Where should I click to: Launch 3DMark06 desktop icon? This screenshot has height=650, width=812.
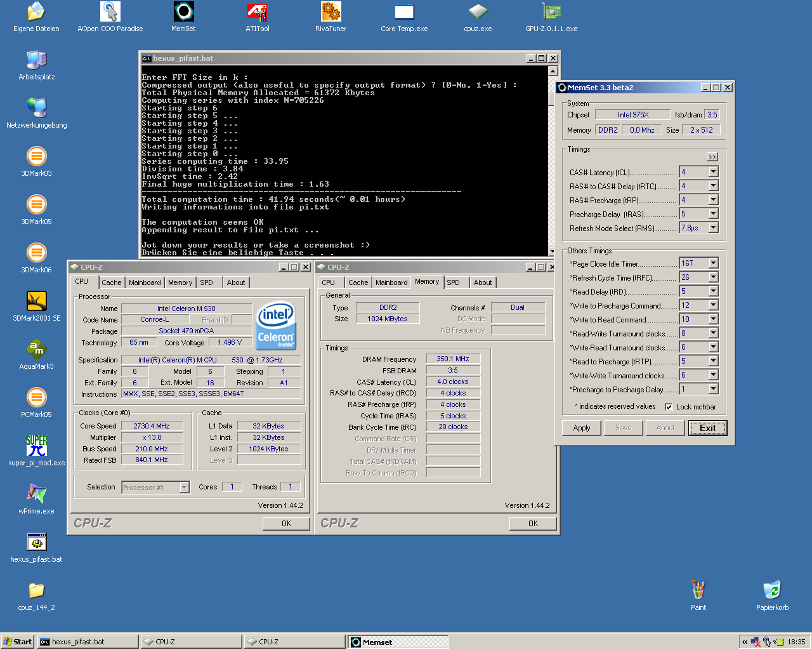36,258
